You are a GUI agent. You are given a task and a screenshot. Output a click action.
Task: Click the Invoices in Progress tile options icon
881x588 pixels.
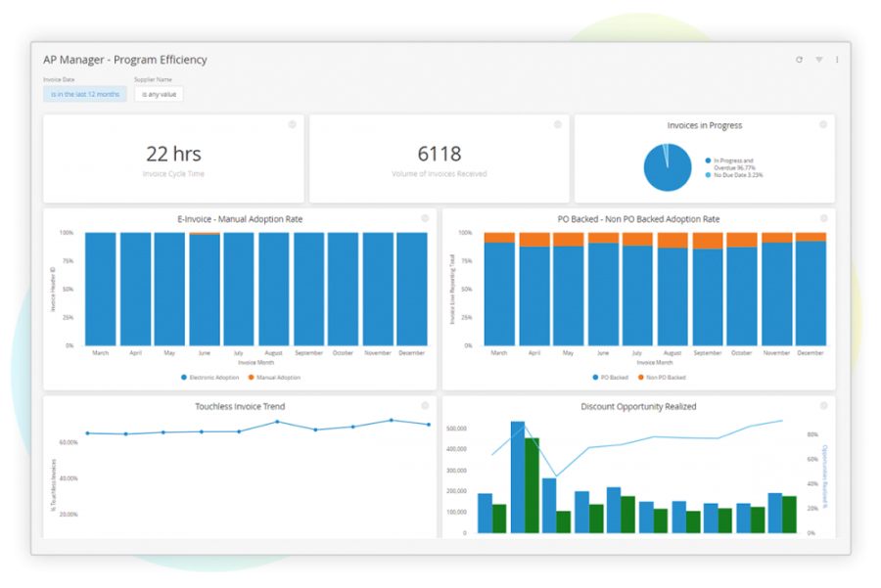point(823,124)
